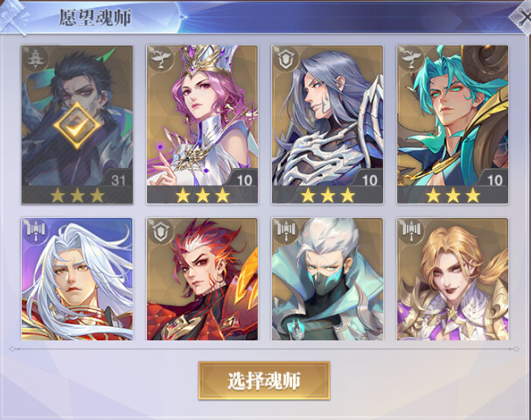
Task: Click the shield class icon on the red-haired hero card
Action: coord(160,231)
